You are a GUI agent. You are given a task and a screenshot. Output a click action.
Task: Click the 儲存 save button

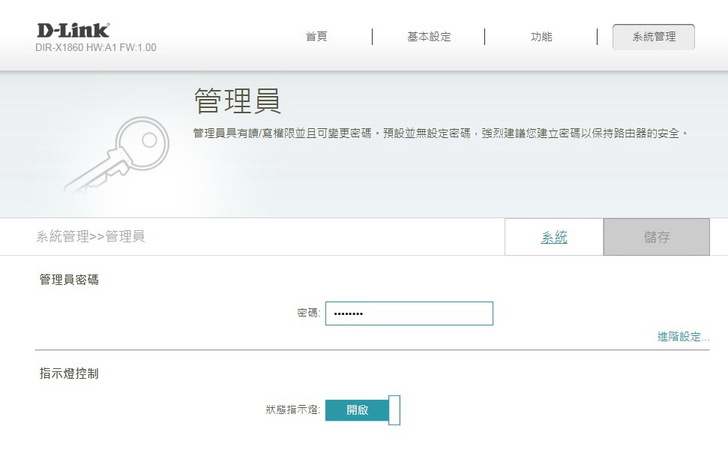point(656,237)
